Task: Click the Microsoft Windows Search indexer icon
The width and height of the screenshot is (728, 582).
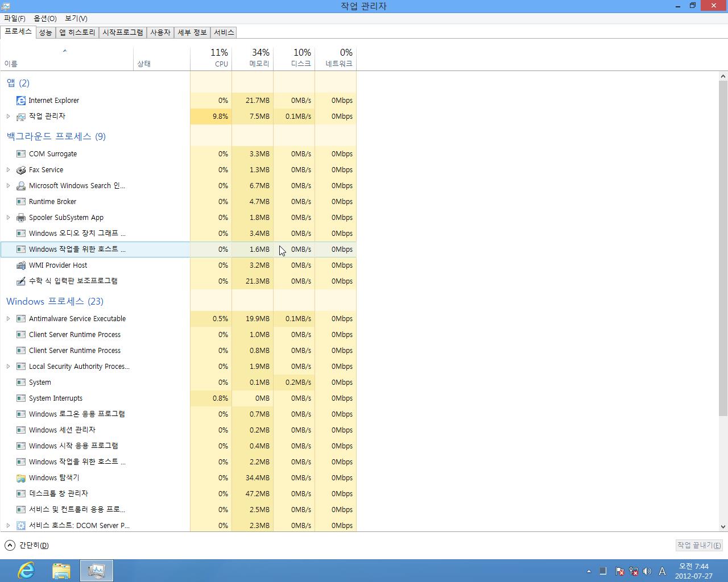Action: [x=21, y=186]
